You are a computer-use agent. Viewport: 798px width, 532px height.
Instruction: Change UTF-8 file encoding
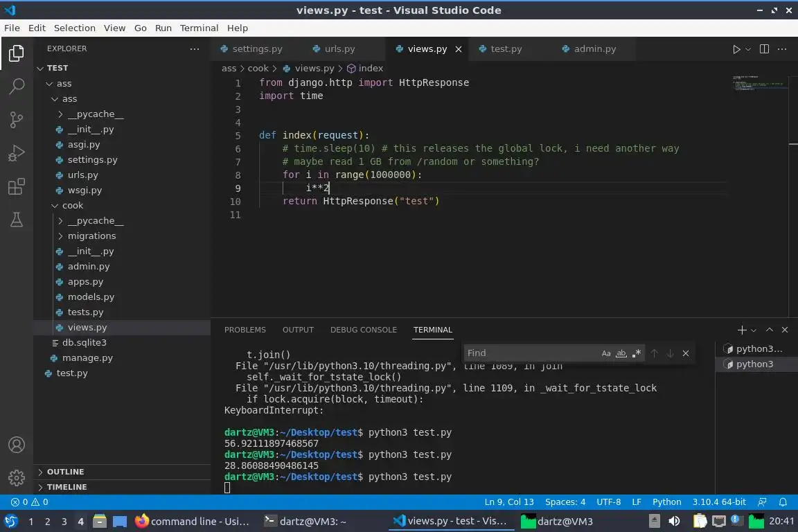click(609, 502)
